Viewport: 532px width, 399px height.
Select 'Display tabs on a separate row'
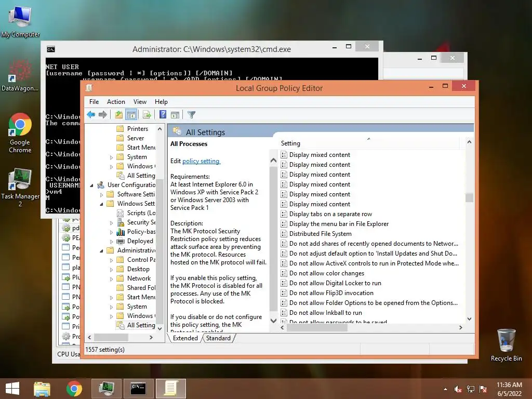(330, 214)
